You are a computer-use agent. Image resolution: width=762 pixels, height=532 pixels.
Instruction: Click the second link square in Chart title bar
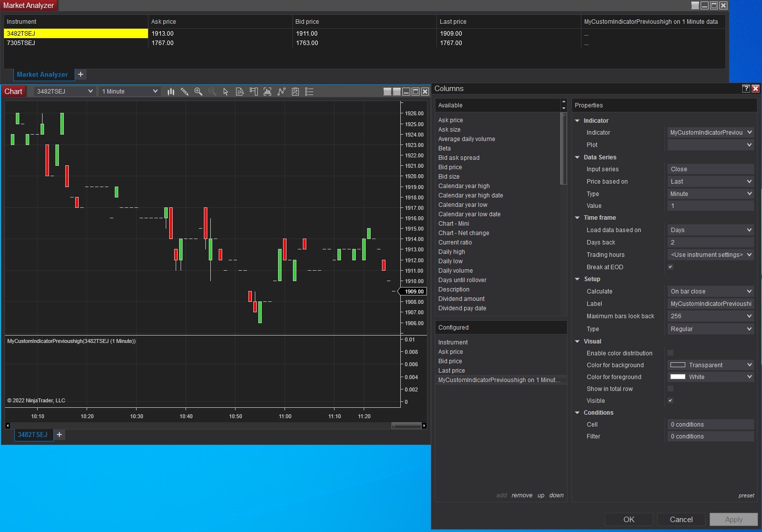click(x=397, y=92)
